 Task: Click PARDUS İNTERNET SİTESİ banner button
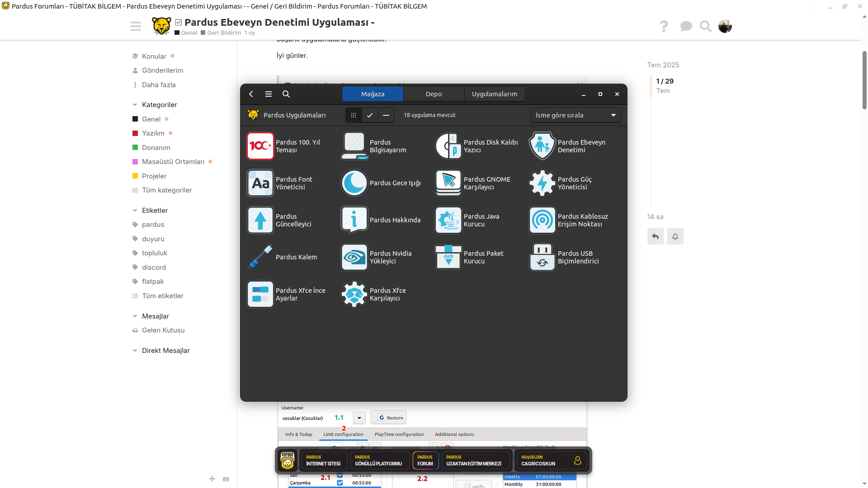pos(324,460)
